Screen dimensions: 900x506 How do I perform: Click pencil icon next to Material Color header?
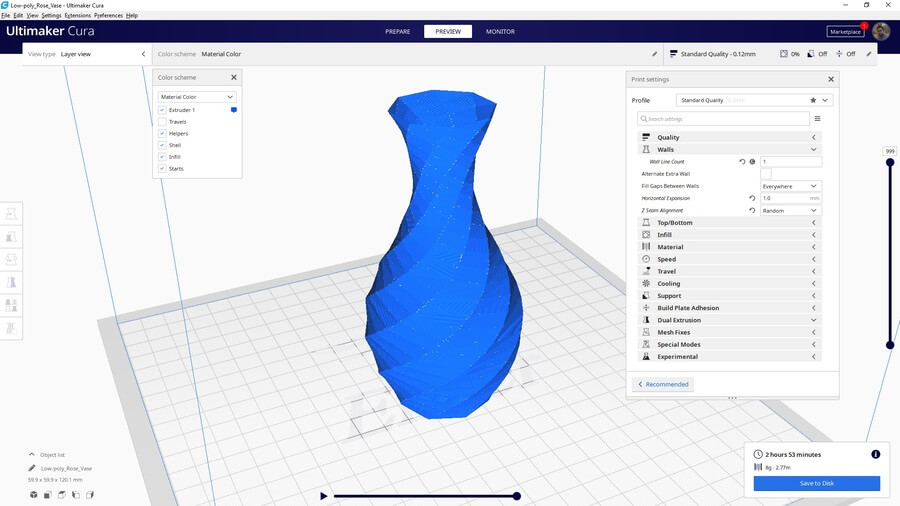tap(654, 54)
